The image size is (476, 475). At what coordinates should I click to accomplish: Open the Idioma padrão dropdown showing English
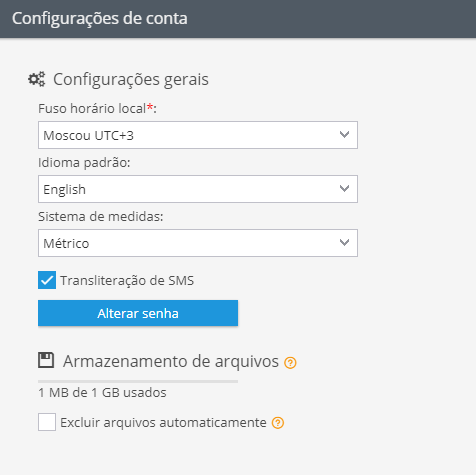pyautogui.click(x=198, y=189)
